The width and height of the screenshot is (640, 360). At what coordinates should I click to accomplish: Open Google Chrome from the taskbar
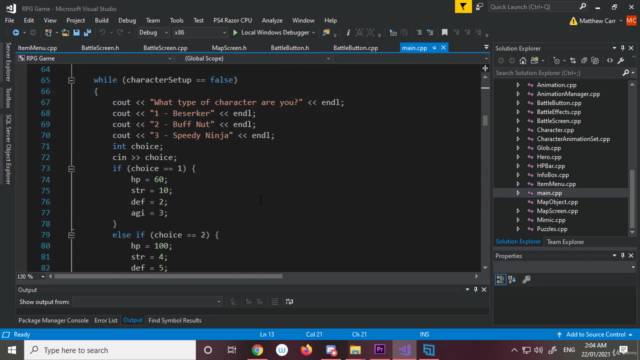[257, 350]
